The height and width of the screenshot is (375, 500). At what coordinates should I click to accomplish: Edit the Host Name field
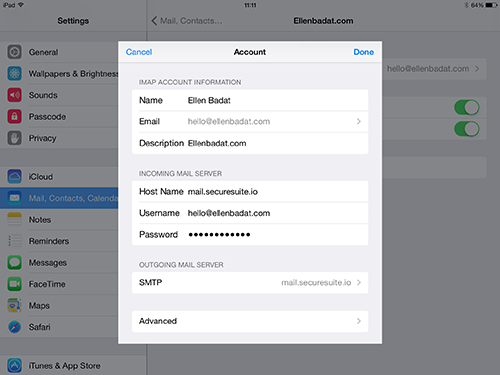[250, 191]
